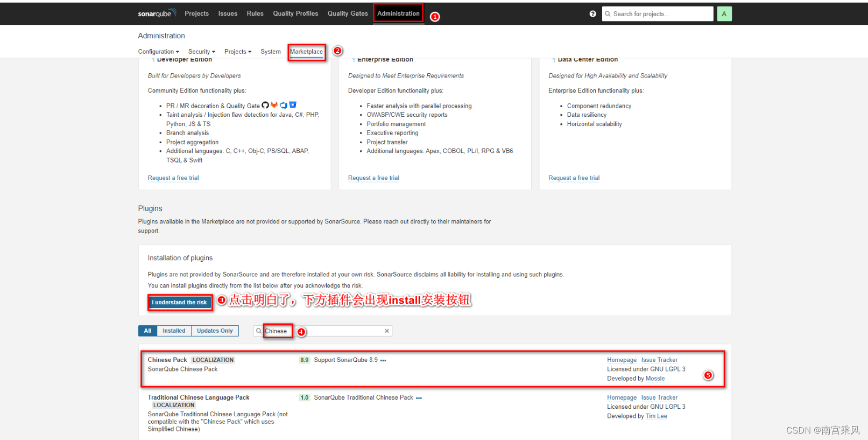Open Projects in the top navigation

(x=196, y=13)
